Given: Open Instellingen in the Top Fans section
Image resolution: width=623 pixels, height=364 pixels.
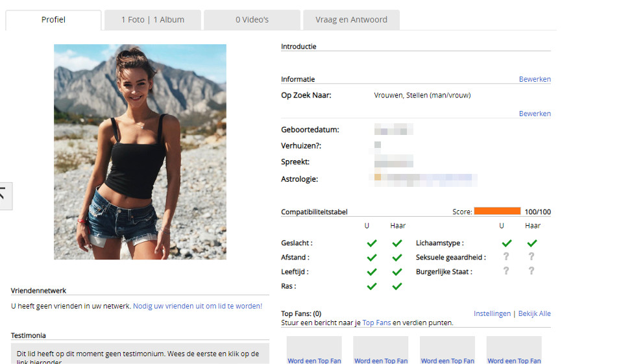Looking at the screenshot, I should tap(492, 313).
